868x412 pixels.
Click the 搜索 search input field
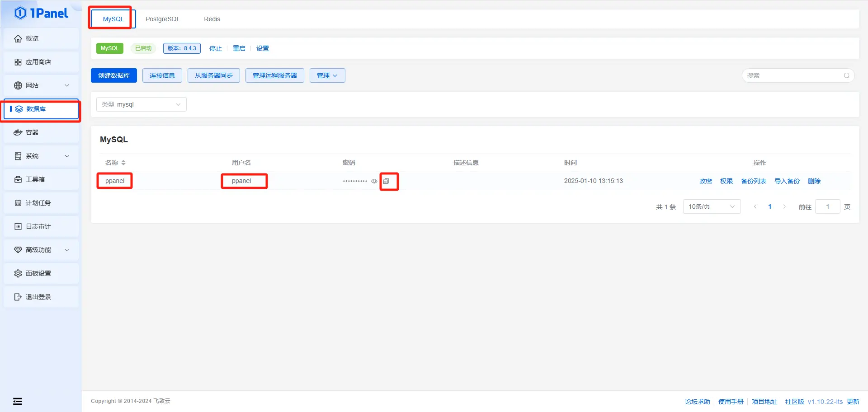pyautogui.click(x=798, y=75)
